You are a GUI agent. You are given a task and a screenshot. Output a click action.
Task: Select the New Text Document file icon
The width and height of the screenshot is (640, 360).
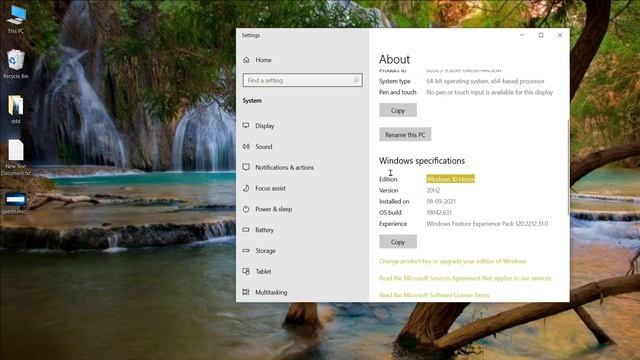[x=16, y=157]
